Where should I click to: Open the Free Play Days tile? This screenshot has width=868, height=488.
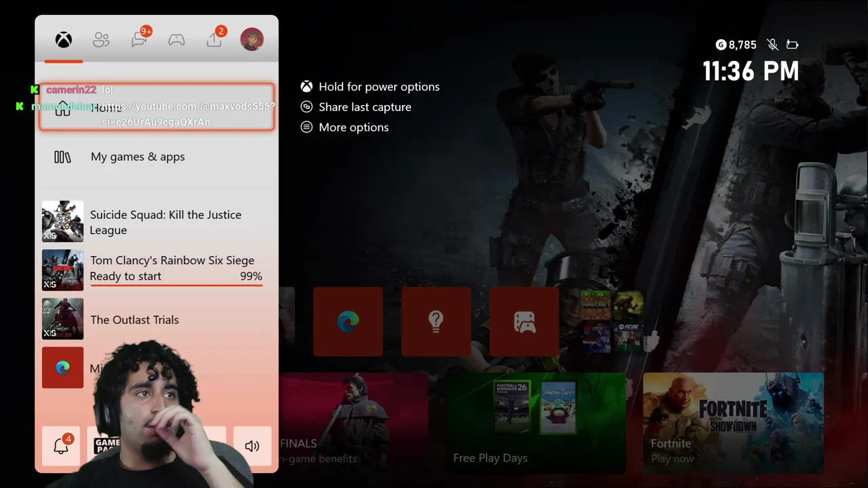(536, 422)
